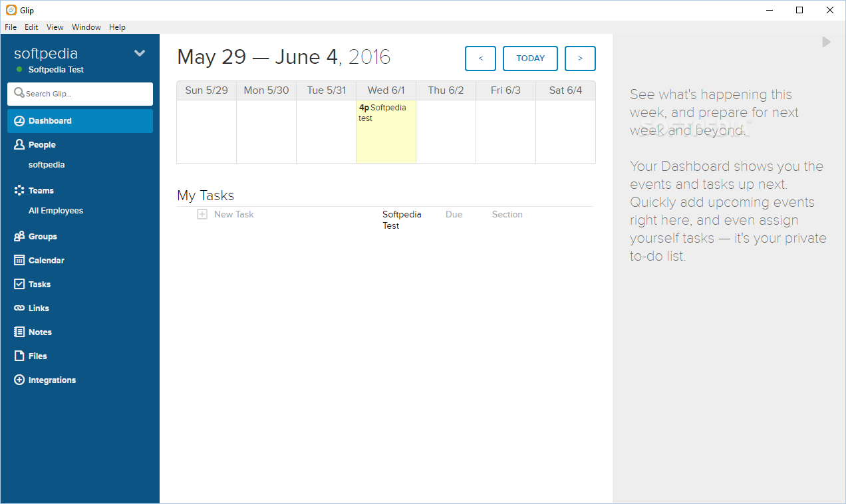Click the Notes list icon
Viewport: 846px width, 504px height.
point(19,332)
